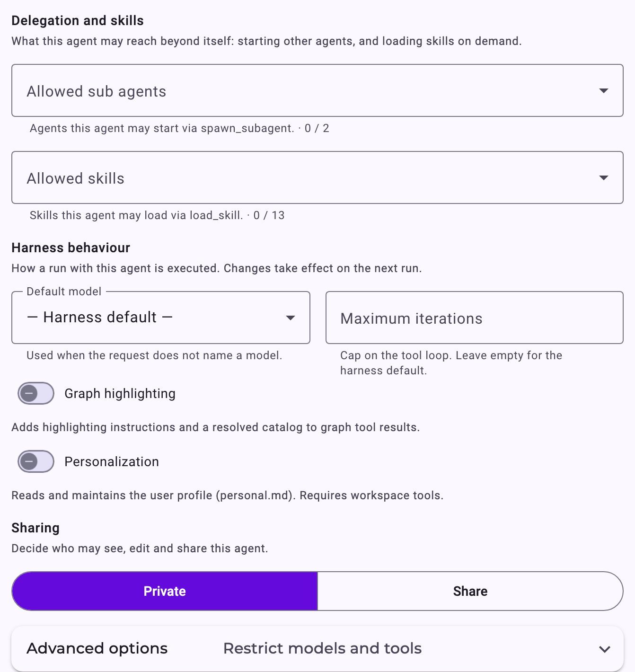
Task: Switch sharing mode to Share
Action: click(x=470, y=591)
